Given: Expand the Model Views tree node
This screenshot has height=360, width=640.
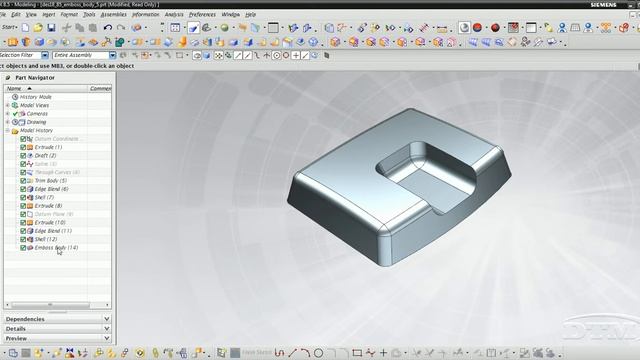Looking at the screenshot, I should pyautogui.click(x=7, y=105).
